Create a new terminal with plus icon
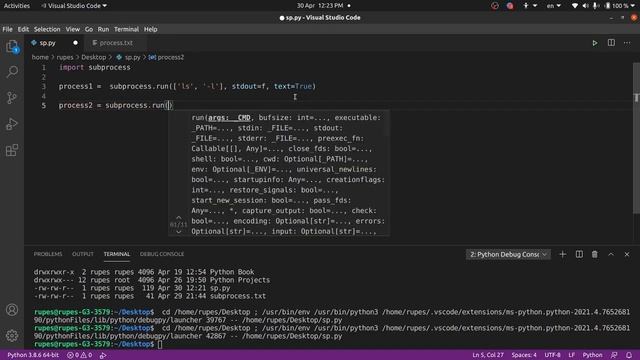 click(562, 254)
